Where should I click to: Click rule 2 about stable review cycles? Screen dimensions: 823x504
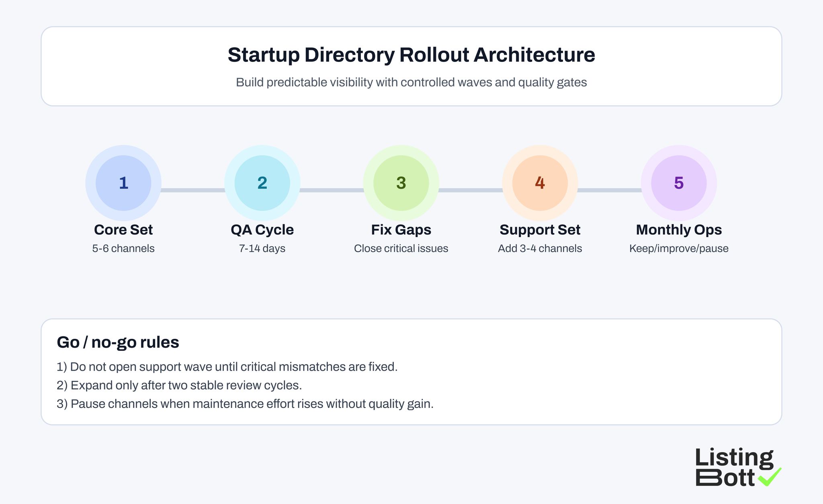[x=180, y=385]
